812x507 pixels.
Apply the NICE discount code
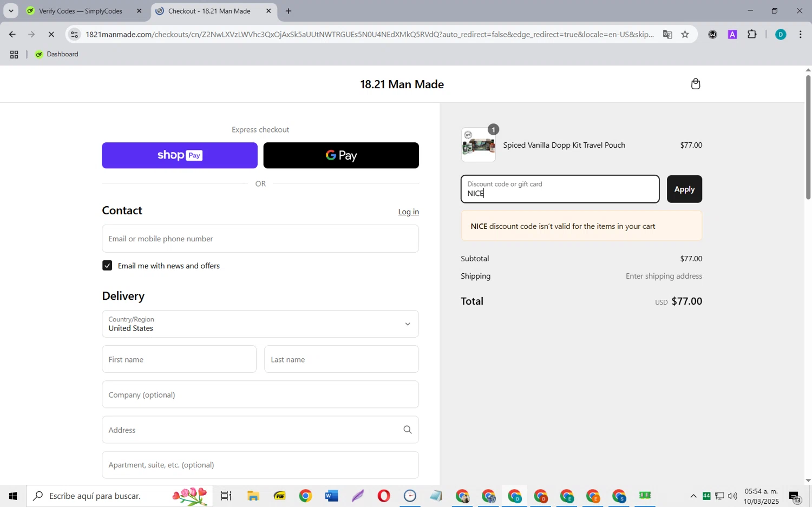click(684, 189)
